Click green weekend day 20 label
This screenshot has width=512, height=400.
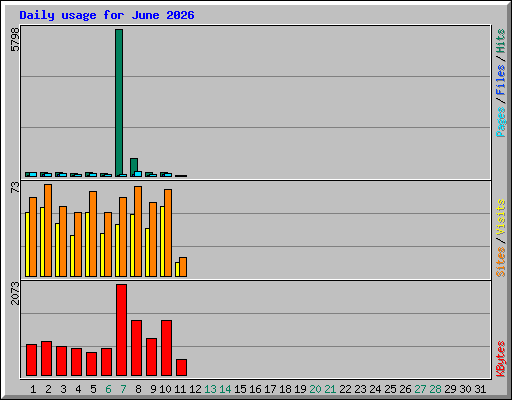point(315,389)
